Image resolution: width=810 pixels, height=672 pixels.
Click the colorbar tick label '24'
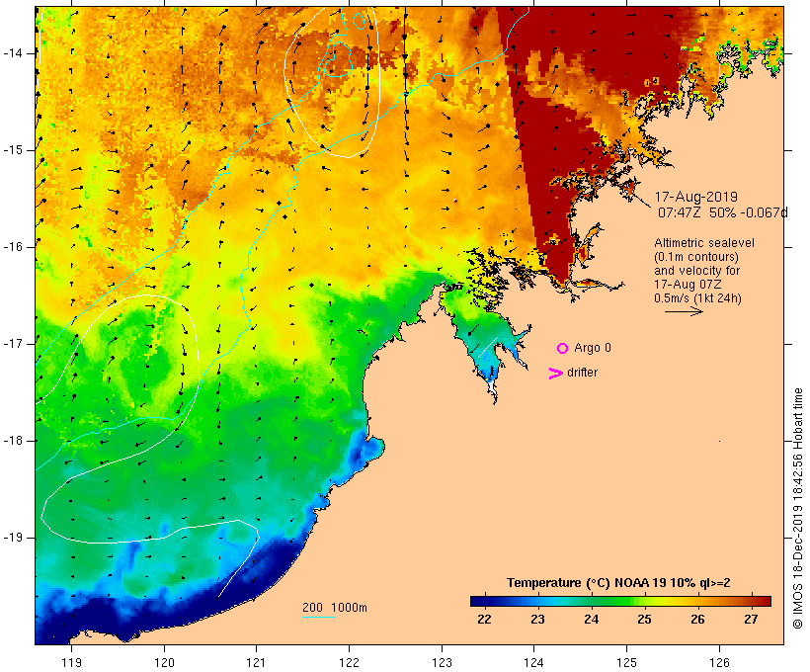pos(592,620)
